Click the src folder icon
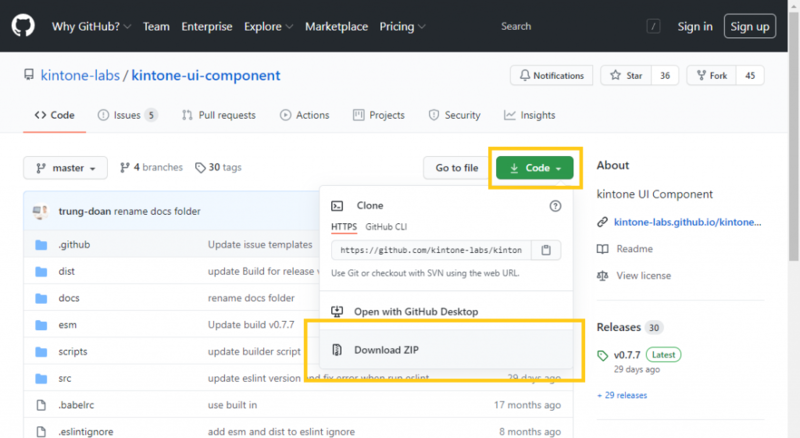This screenshot has height=438, width=800. click(41, 378)
